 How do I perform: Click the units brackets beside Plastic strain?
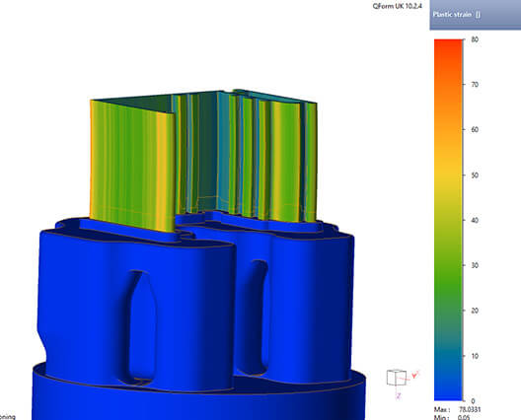(478, 15)
